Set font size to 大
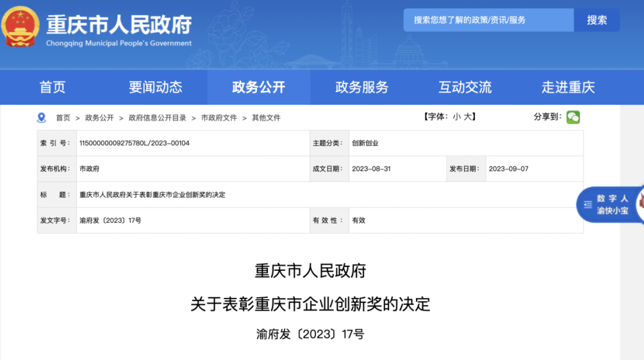The image size is (644, 360). pos(468,117)
